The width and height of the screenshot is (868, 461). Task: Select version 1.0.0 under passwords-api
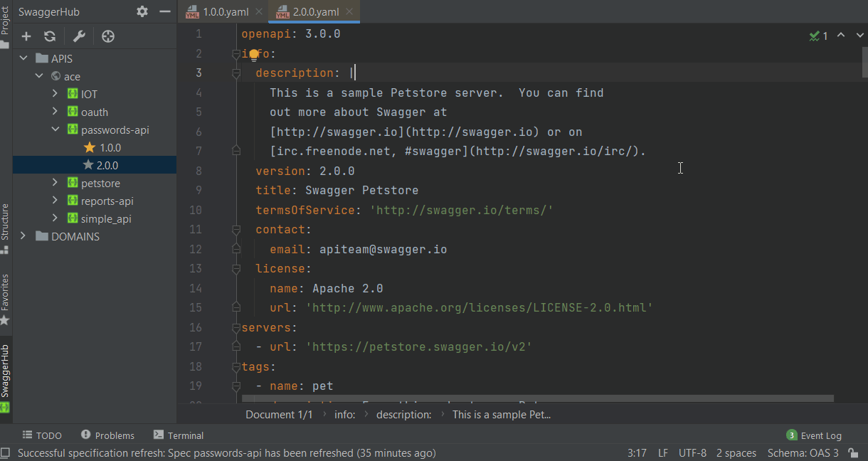coord(110,147)
